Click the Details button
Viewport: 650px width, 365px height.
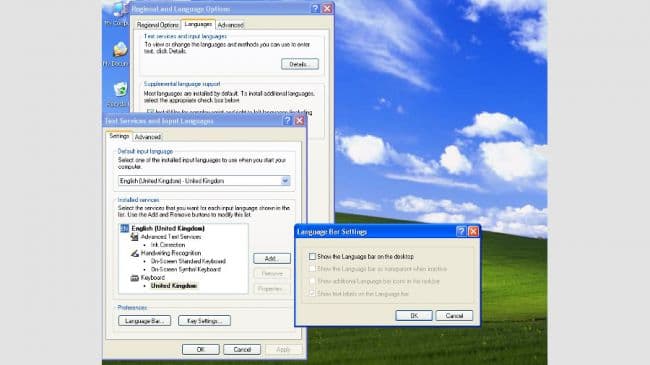tap(300, 64)
